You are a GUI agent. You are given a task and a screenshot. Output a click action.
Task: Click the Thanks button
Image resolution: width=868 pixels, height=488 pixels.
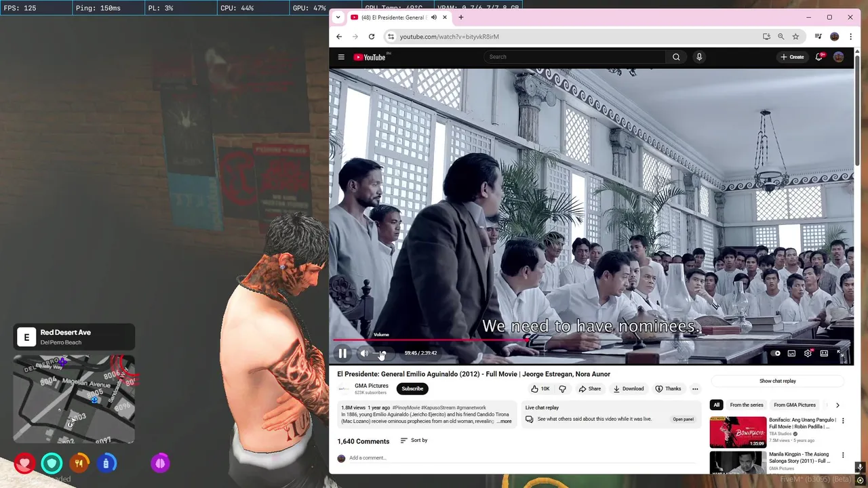pyautogui.click(x=668, y=389)
